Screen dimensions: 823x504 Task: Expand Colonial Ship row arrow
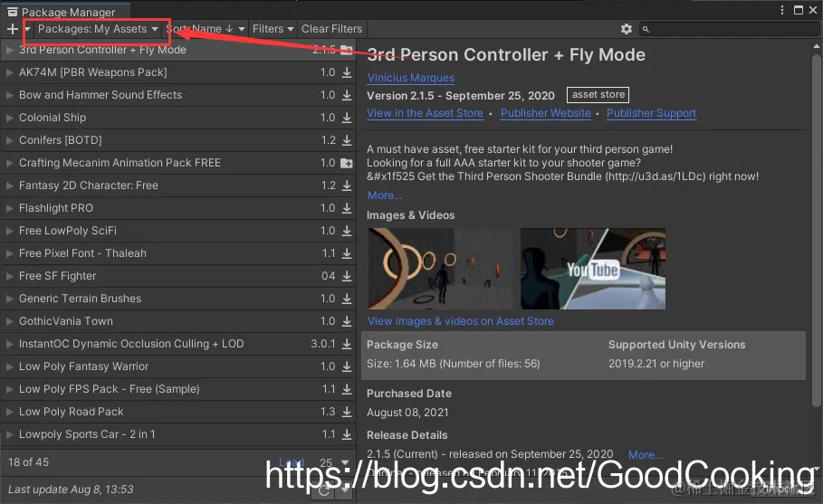coord(9,118)
